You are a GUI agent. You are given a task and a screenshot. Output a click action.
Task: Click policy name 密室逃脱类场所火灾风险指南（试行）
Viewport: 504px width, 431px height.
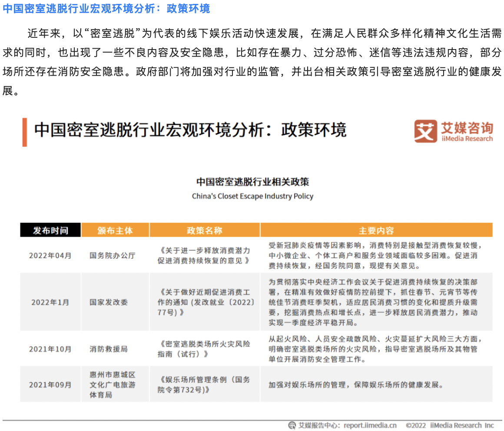tap(204, 349)
